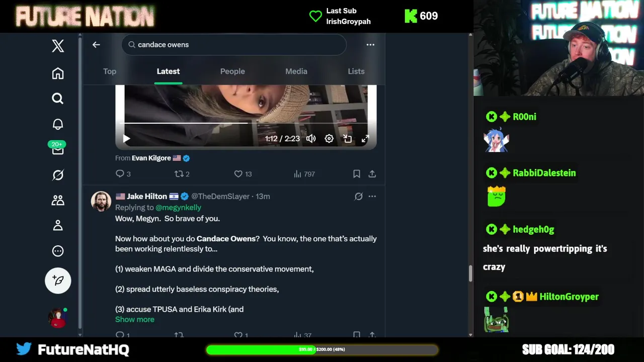Bookmark the Evan Kilgore video post
The width and height of the screenshot is (644, 362).
356,174
